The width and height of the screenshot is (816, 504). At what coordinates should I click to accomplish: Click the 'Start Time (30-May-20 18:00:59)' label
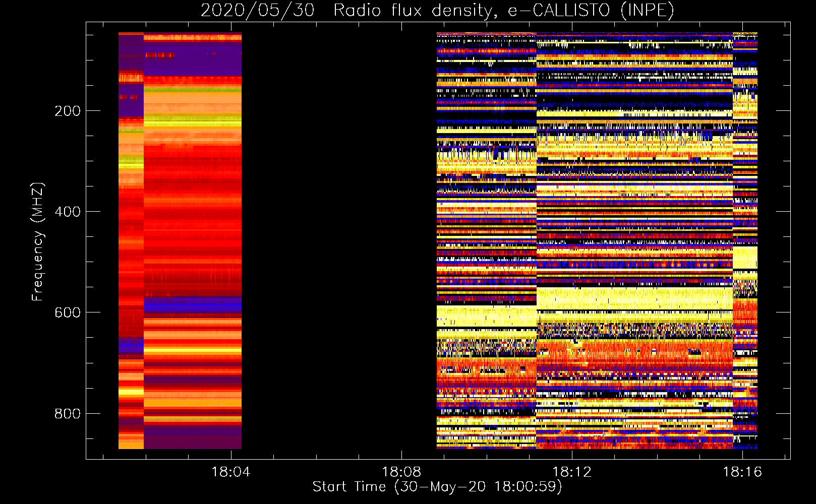[x=437, y=487]
